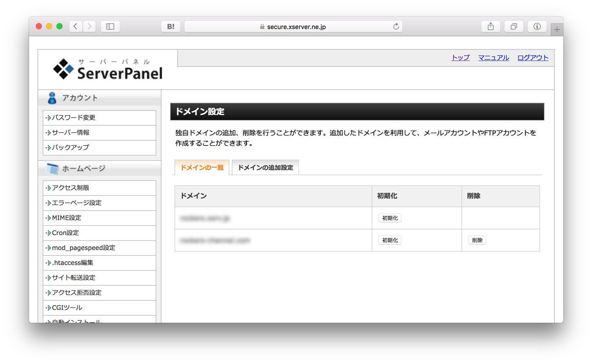Click the トップ link
The image size is (592, 364).
click(460, 58)
